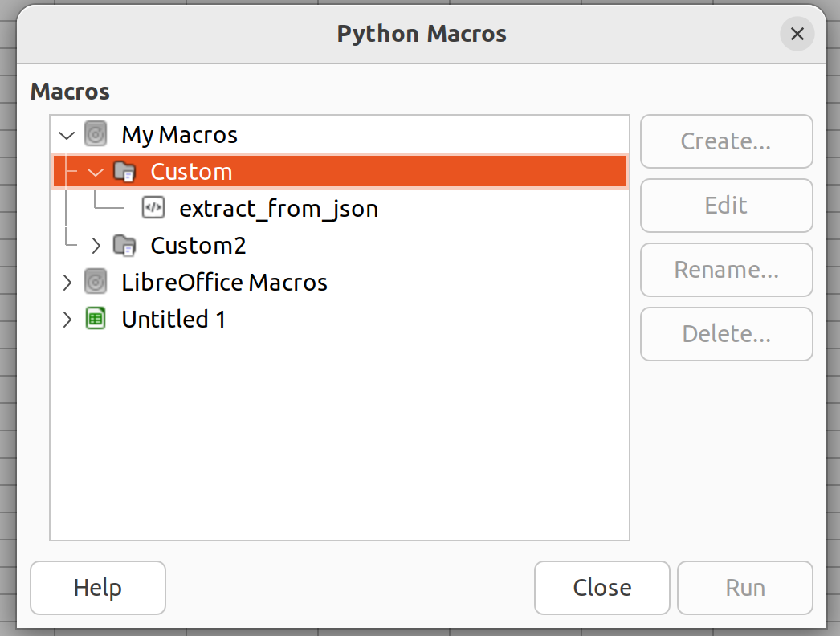The height and width of the screenshot is (636, 840).
Task: Select the My Macros label
Action: (x=179, y=135)
